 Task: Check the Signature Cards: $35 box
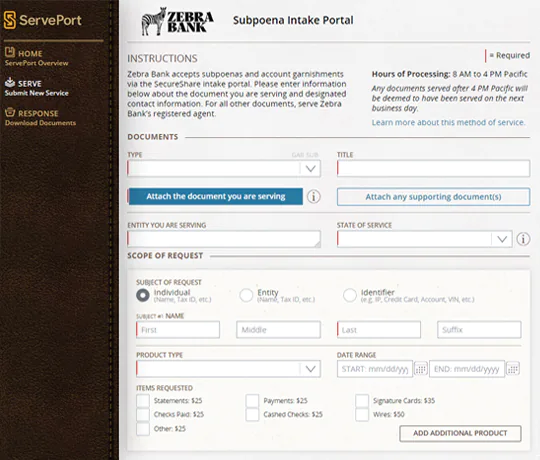(x=362, y=401)
